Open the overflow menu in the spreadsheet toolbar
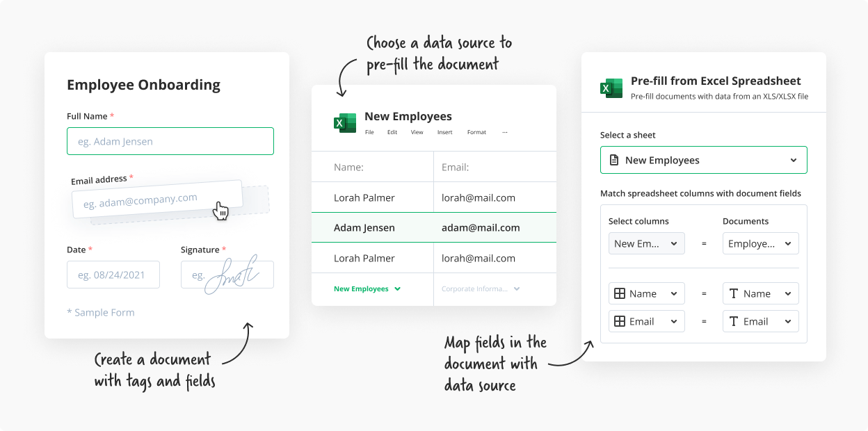 pos(504,132)
